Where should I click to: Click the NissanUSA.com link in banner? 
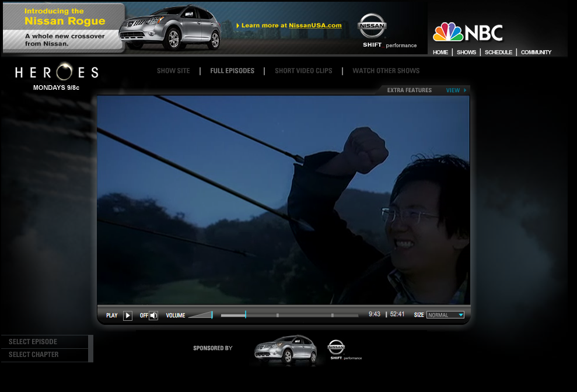point(315,26)
